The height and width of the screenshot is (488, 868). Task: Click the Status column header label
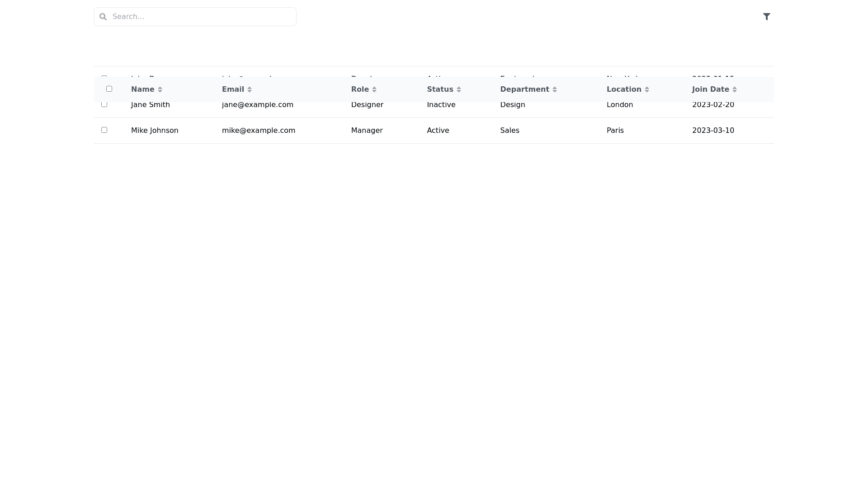[x=440, y=89]
